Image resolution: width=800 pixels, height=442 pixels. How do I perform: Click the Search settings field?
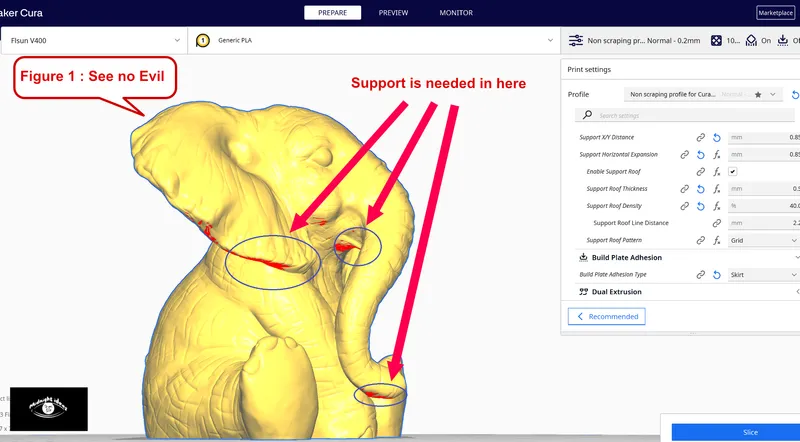690,116
